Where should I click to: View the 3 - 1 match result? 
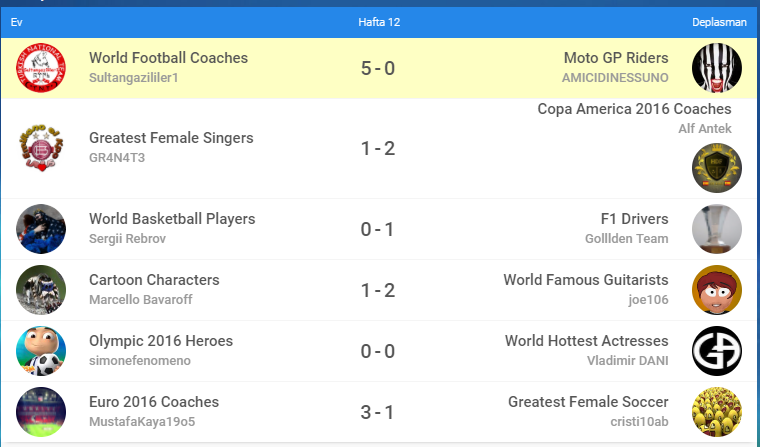coord(378,413)
